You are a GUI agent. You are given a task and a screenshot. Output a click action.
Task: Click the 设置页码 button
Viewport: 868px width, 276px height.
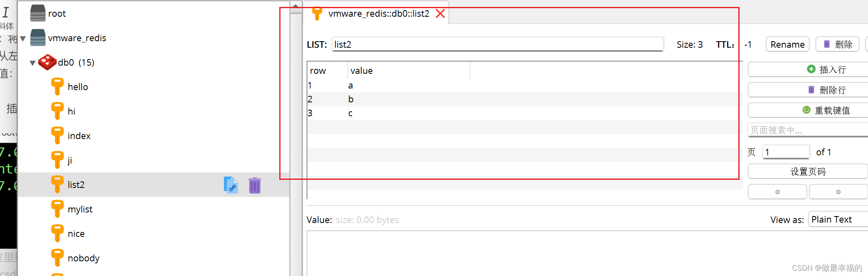pos(808,171)
